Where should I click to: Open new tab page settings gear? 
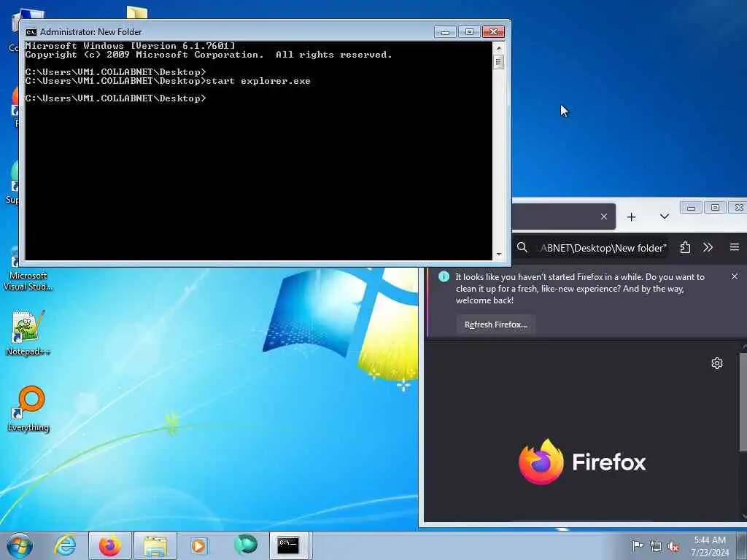click(x=717, y=363)
